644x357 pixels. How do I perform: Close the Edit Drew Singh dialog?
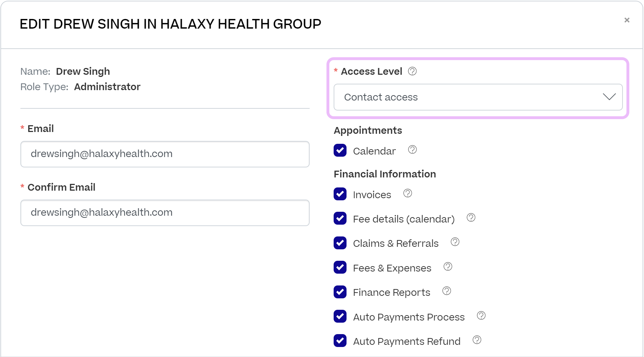pyautogui.click(x=627, y=20)
